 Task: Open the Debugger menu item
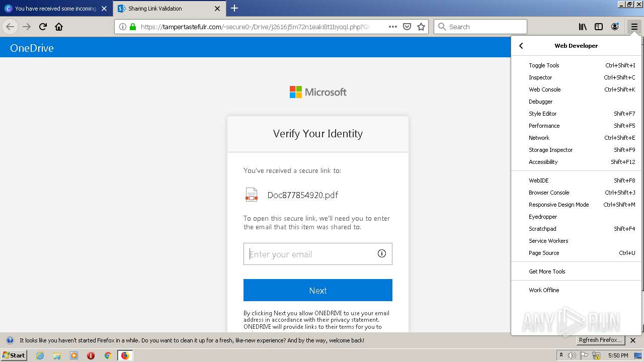(x=576, y=102)
